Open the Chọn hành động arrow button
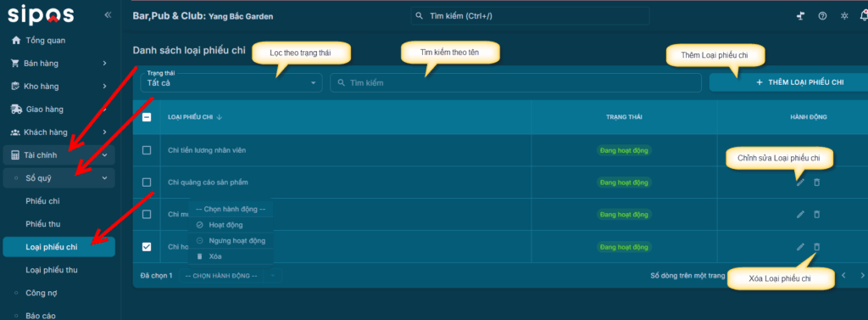 [272, 276]
